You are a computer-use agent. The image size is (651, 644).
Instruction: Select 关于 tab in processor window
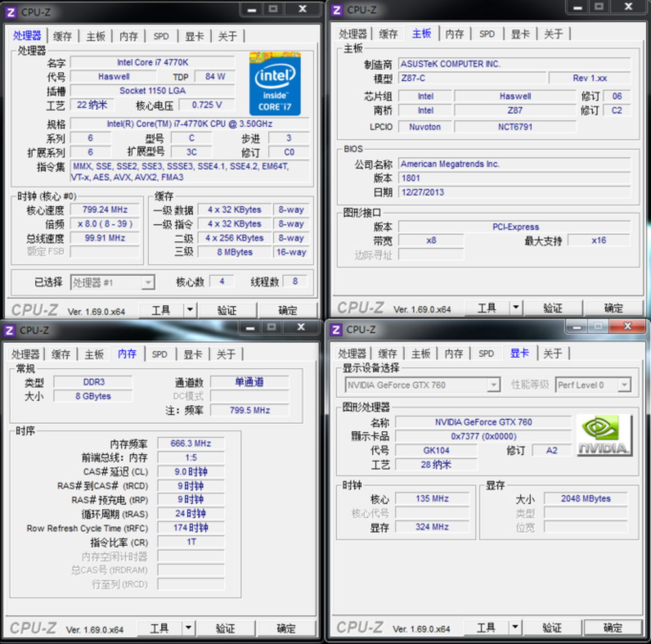pos(227,36)
